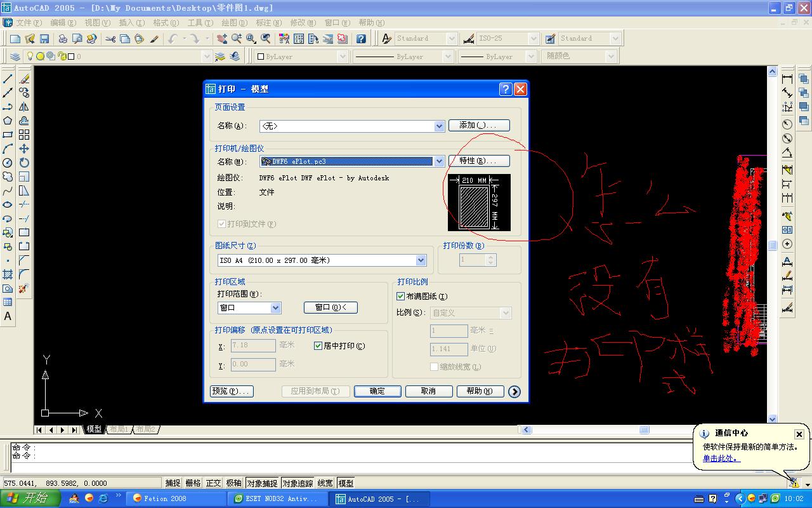Screen dimensions: 812x508
Task: Select the Array modify tool
Action: tap(24, 135)
